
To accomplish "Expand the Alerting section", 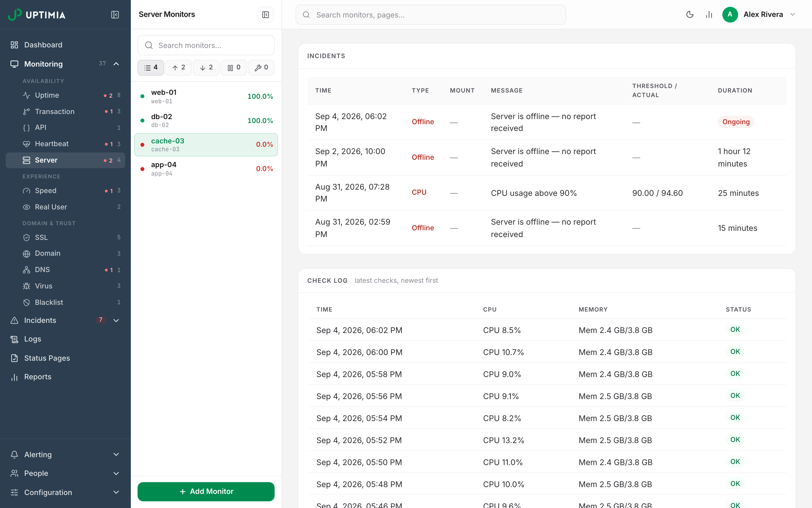I will click(x=65, y=455).
